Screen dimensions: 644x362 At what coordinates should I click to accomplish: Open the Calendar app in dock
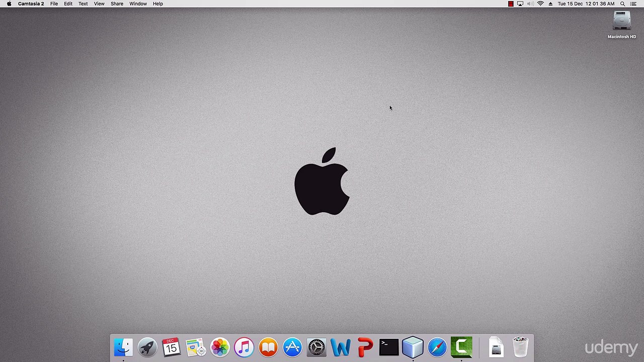pos(172,347)
